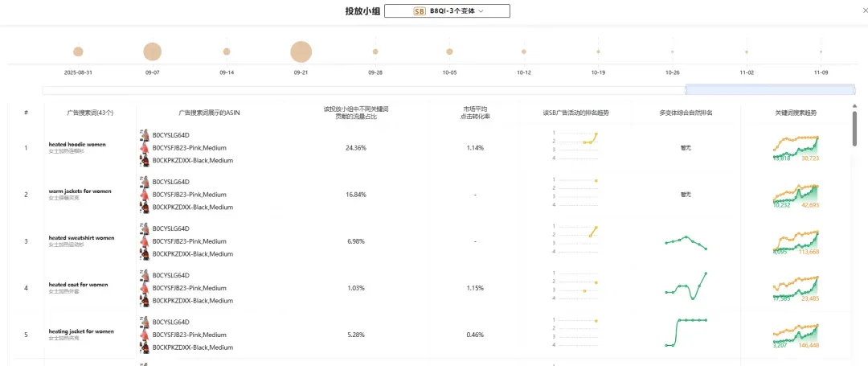Select the 10-26 timeline dot
868x366 pixels.
click(673, 51)
